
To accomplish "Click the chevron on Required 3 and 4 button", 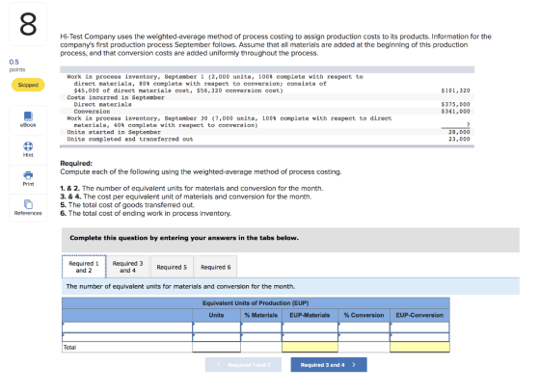I will click(x=354, y=365).
